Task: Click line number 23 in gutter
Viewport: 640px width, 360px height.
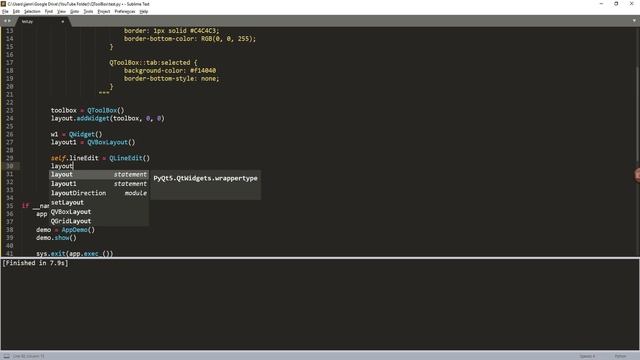Action: click(x=9, y=110)
